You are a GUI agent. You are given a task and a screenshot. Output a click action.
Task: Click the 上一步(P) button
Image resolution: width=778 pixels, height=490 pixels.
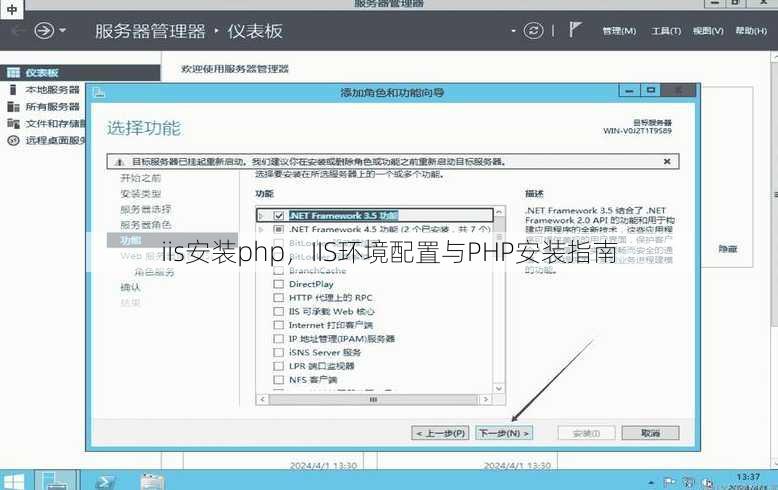440,433
